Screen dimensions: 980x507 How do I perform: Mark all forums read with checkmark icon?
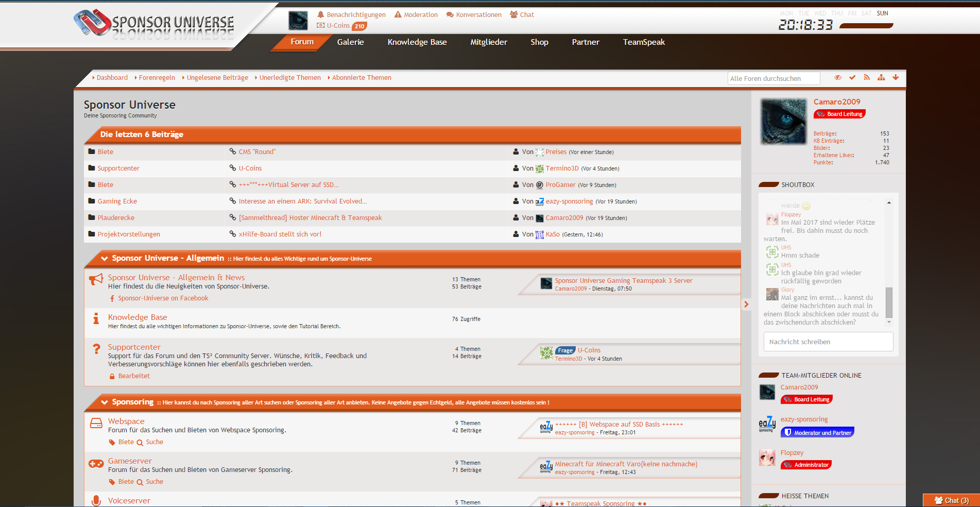coord(852,78)
